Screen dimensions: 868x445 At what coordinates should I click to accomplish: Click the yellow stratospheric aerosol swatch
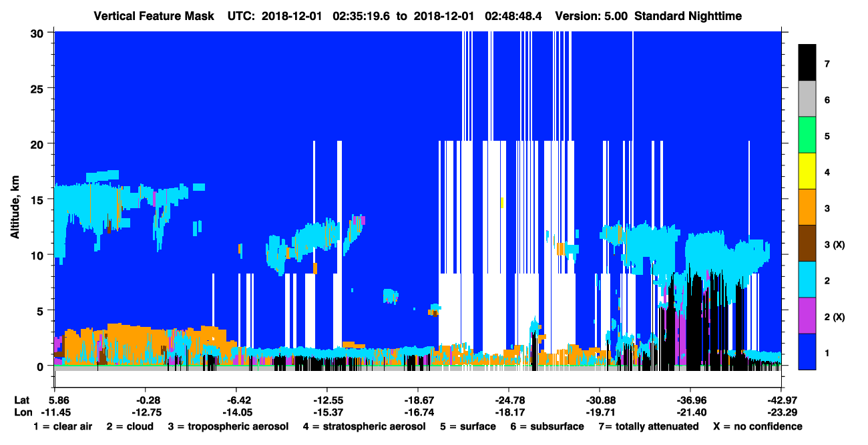pos(807,172)
